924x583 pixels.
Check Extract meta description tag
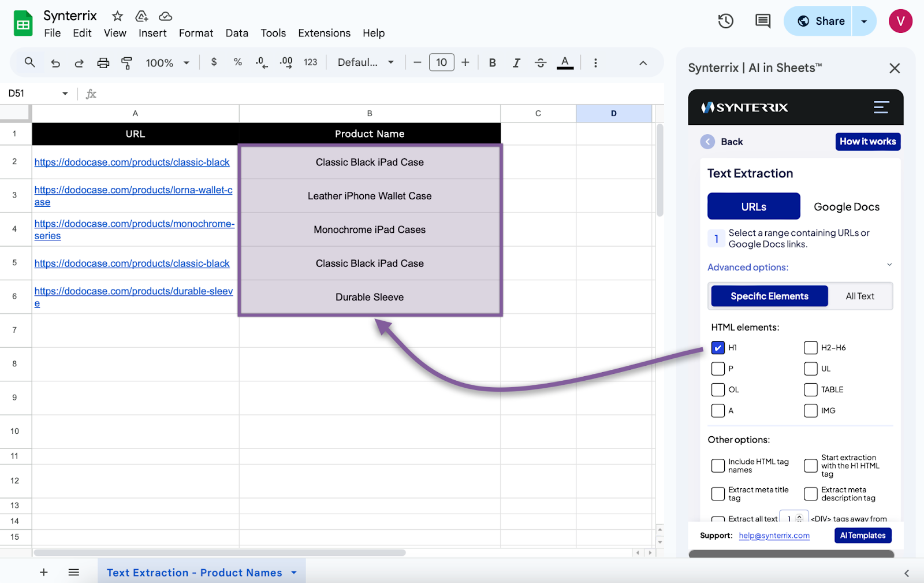pos(811,494)
